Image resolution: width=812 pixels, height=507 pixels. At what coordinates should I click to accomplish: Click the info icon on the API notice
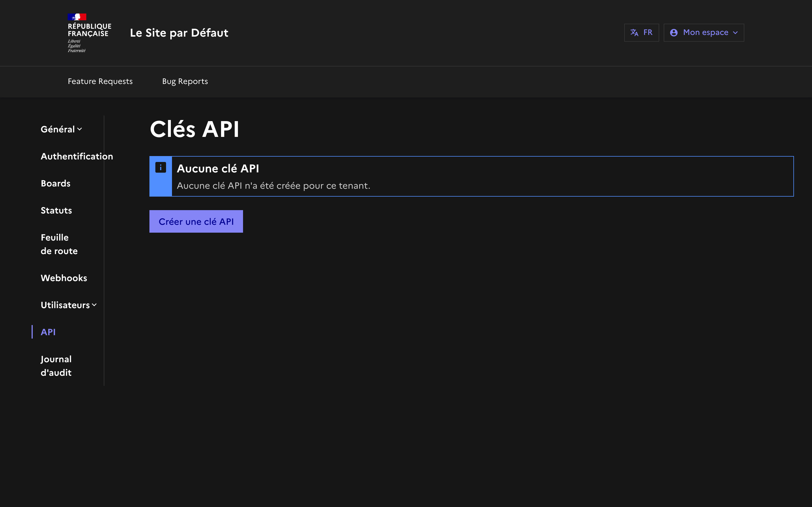(x=161, y=167)
